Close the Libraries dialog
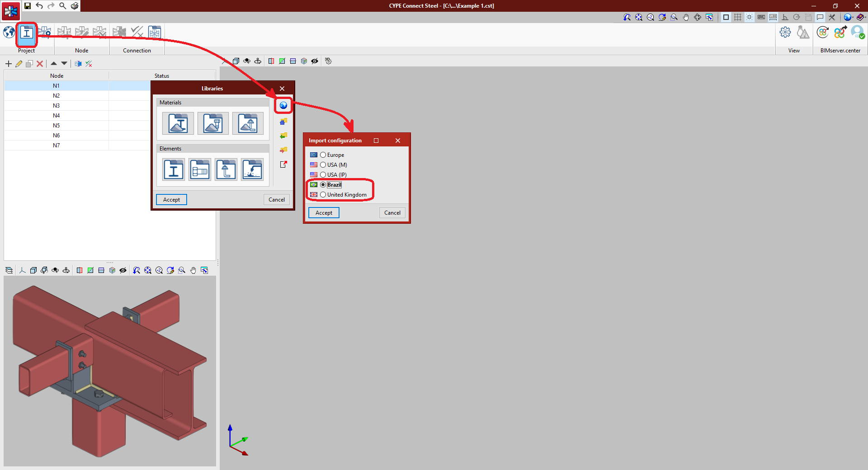868x470 pixels. click(x=282, y=89)
